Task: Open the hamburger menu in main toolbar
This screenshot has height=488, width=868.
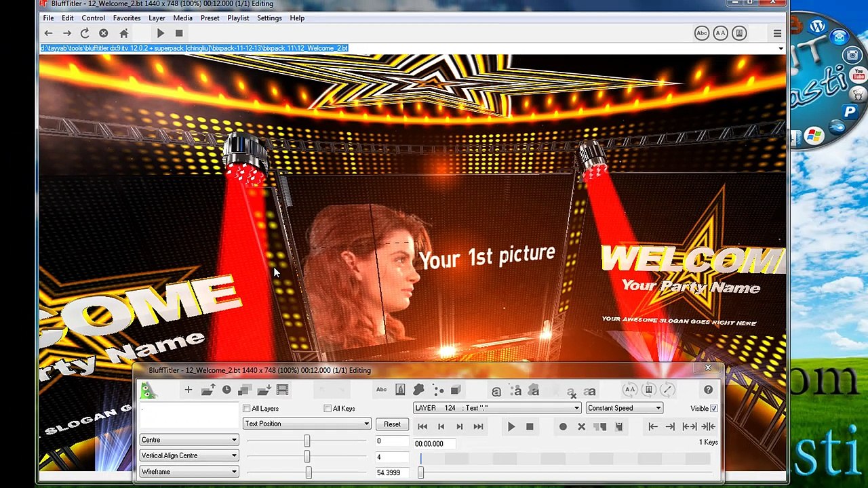Action: 777,33
